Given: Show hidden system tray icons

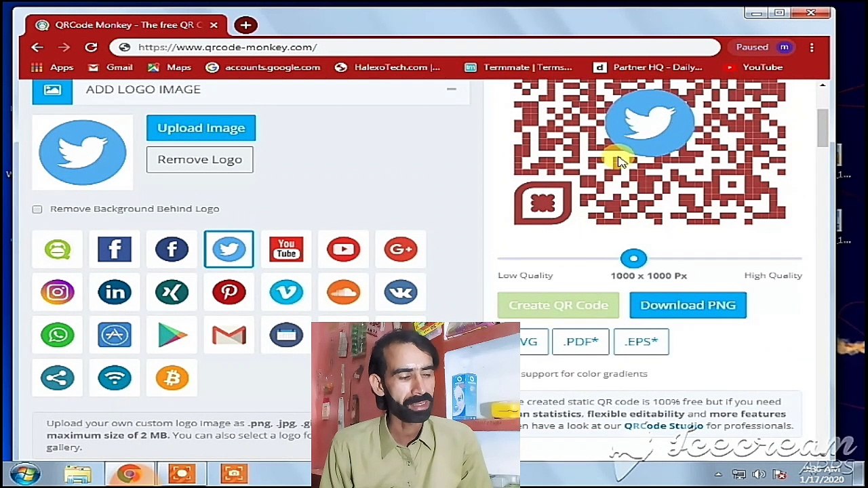Looking at the screenshot, I should click(719, 474).
